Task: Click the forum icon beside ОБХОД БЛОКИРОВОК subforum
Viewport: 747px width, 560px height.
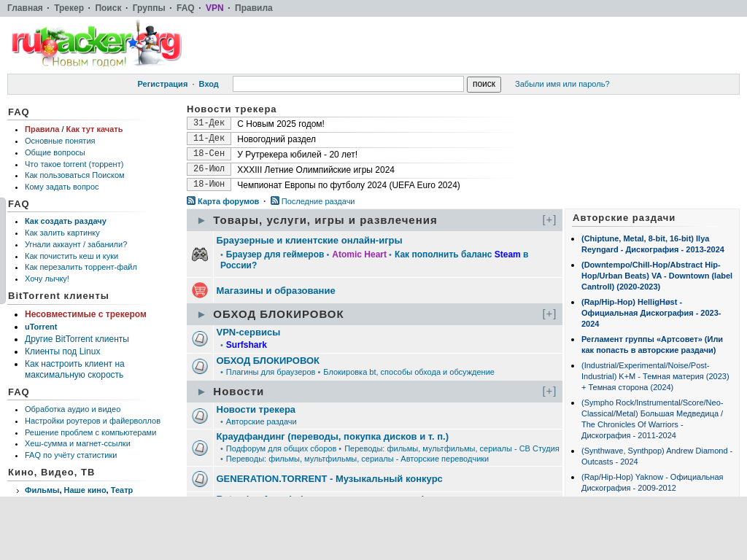Action: click(x=200, y=366)
